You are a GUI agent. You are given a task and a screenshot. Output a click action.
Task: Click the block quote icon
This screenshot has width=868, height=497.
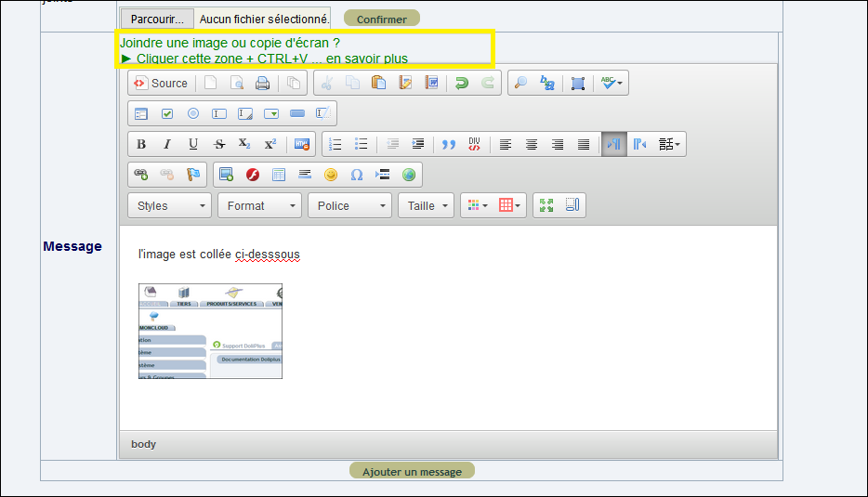tap(448, 144)
